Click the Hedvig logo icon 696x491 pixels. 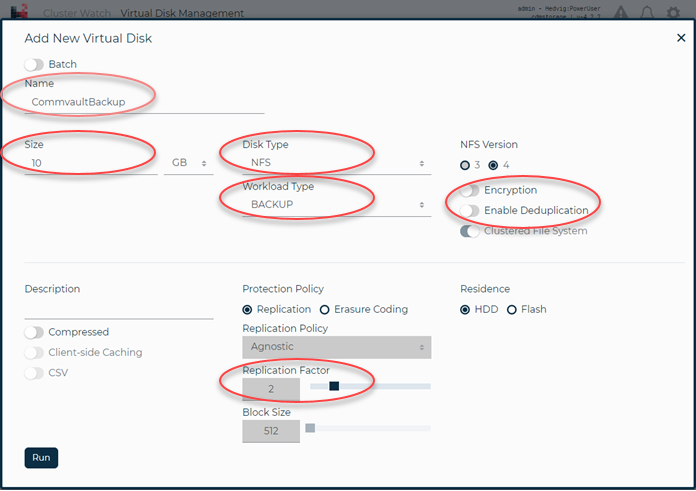[19, 11]
